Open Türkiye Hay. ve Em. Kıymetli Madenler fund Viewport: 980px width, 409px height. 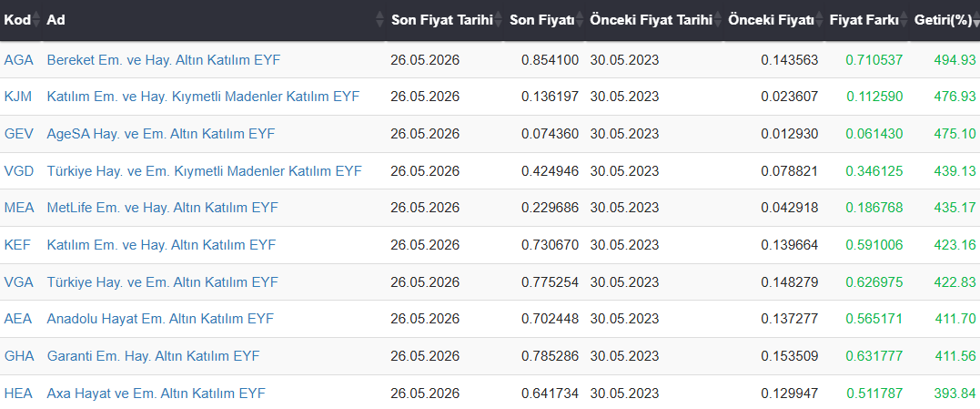pos(205,170)
